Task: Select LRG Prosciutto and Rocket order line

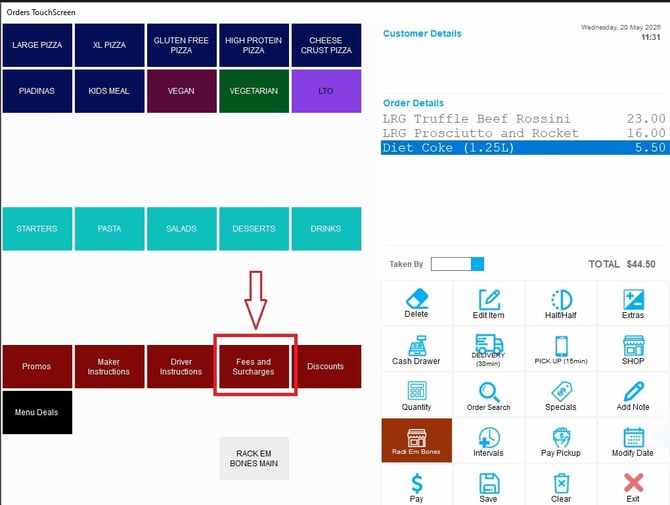Action: pyautogui.click(x=524, y=133)
